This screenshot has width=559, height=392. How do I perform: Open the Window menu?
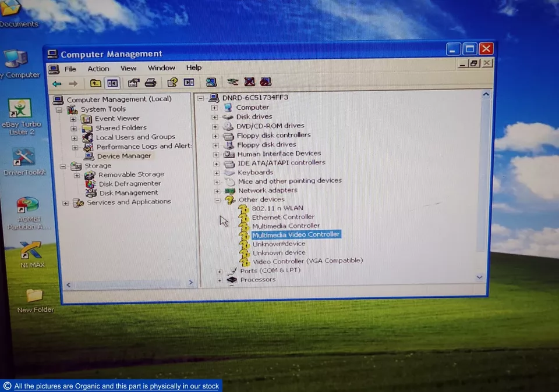tap(161, 68)
